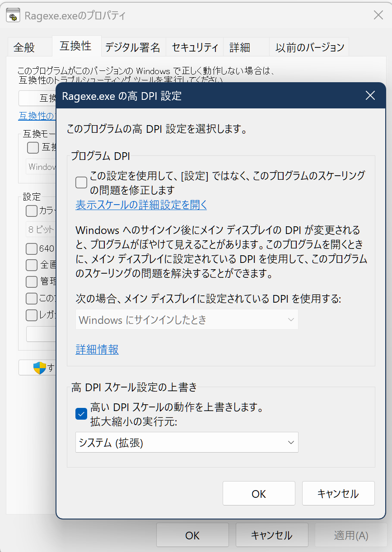This screenshot has width=392, height=552.
Task: Close the Ragexe.exe properties window
Action: tap(378, 15)
